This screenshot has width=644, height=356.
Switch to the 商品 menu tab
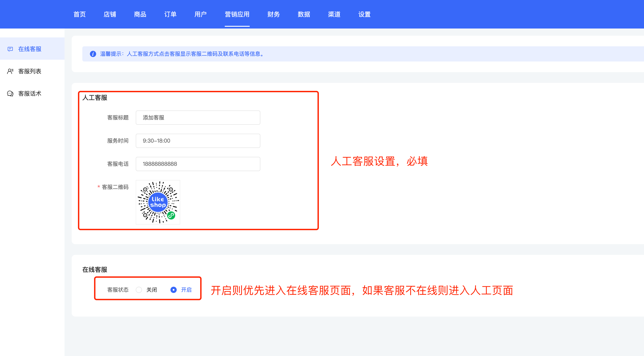coord(140,14)
